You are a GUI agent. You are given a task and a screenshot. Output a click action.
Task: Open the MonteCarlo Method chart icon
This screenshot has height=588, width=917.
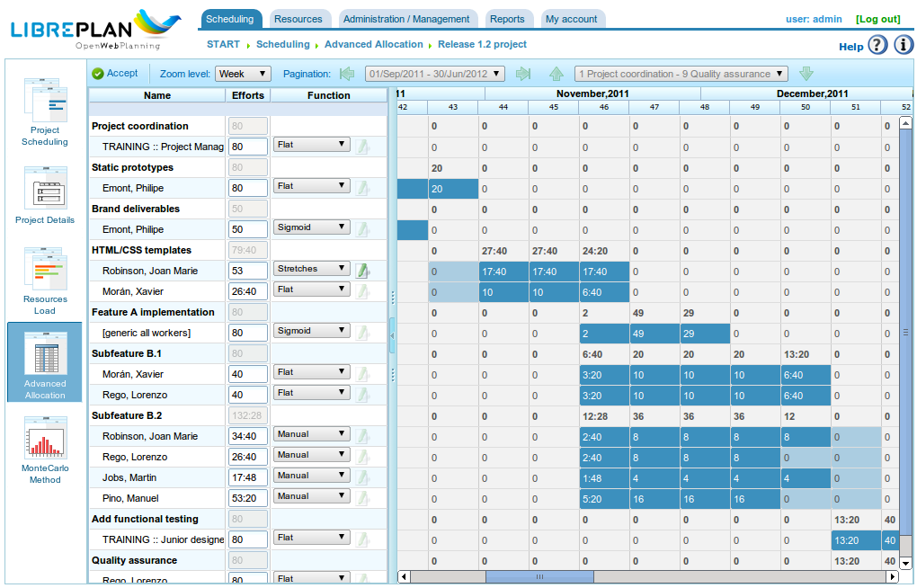point(46,438)
